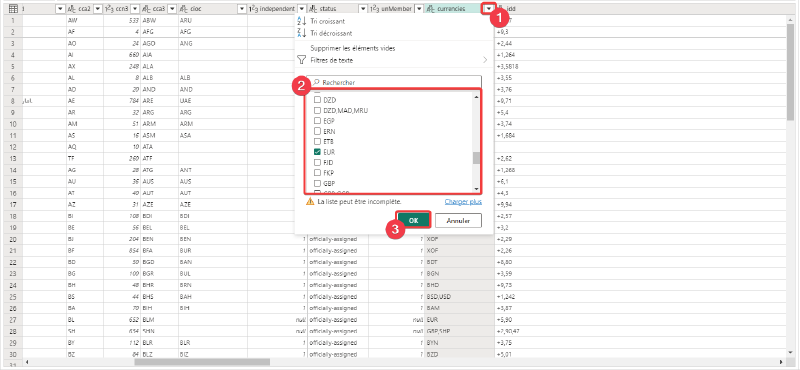Screen dimensions: 800x370
Task: Click the Rechercher search field
Action: coord(395,82)
